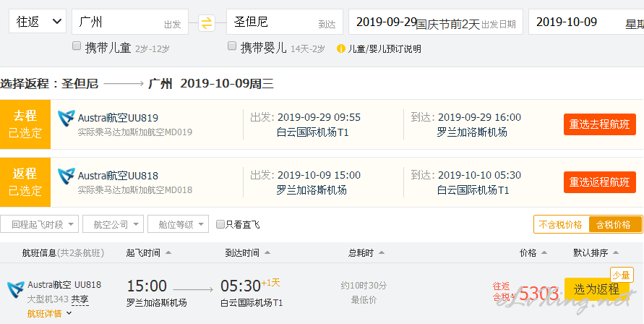Switch to 含税价格 tab
644x324 pixels.
[x=615, y=225]
